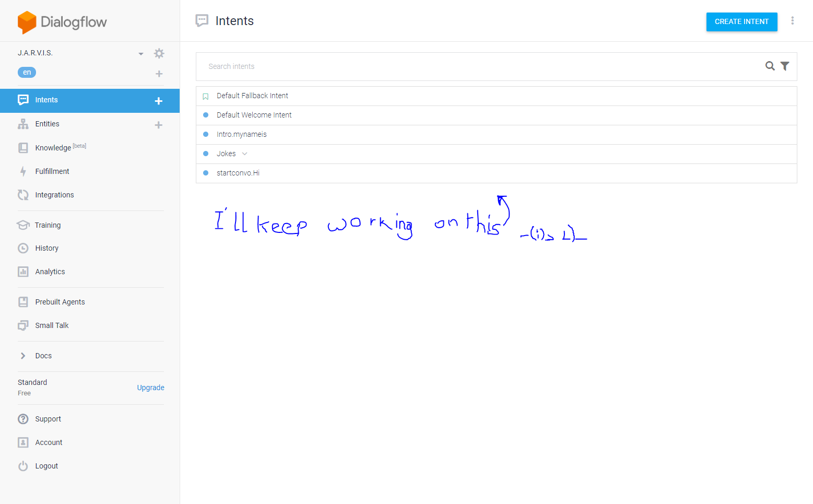Select the en language tab
Viewport: 813px width, 504px height.
click(27, 72)
